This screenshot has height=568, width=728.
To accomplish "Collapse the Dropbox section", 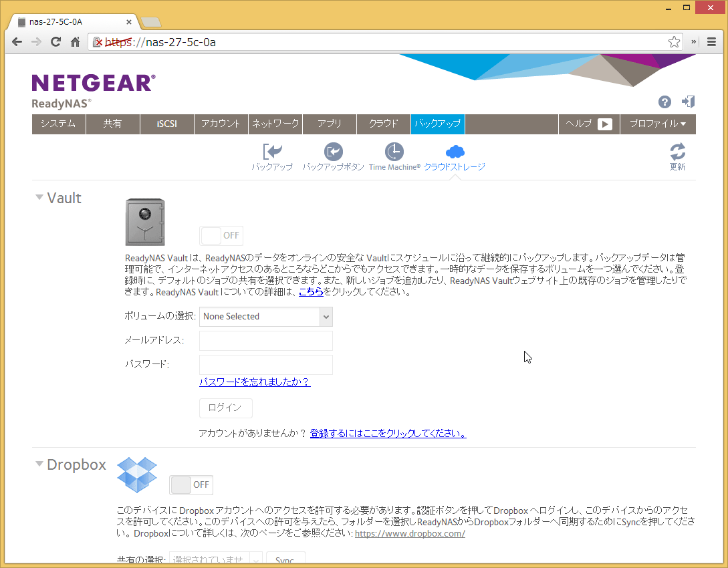I will (40, 464).
